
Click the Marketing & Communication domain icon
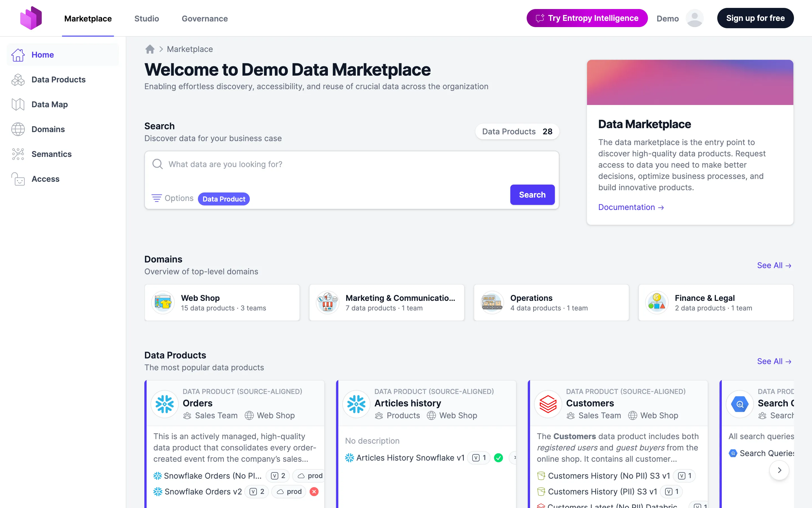(x=328, y=302)
